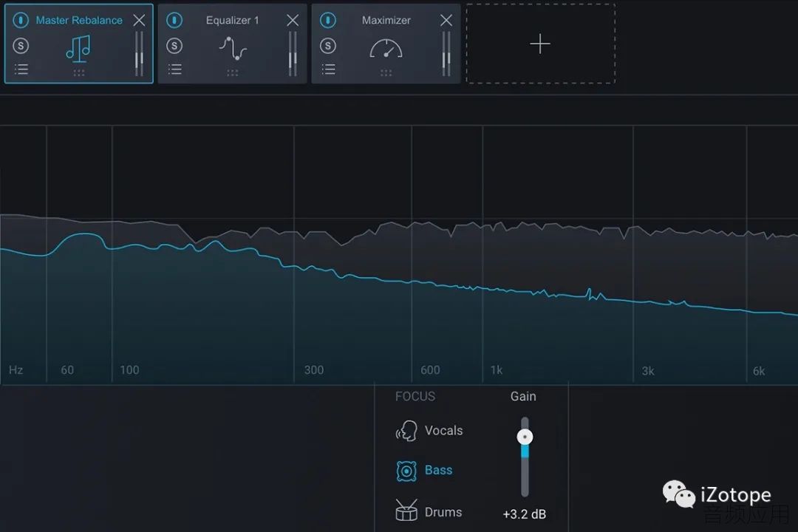The width and height of the screenshot is (798, 532).
Task: Adjust Maximizer module gain meter
Action: (x=446, y=53)
